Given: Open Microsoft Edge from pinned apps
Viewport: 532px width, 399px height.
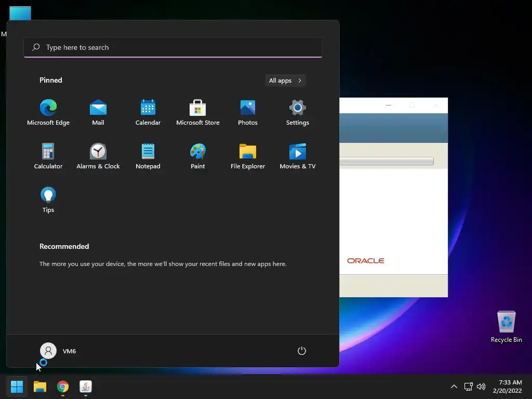Looking at the screenshot, I should point(48,113).
